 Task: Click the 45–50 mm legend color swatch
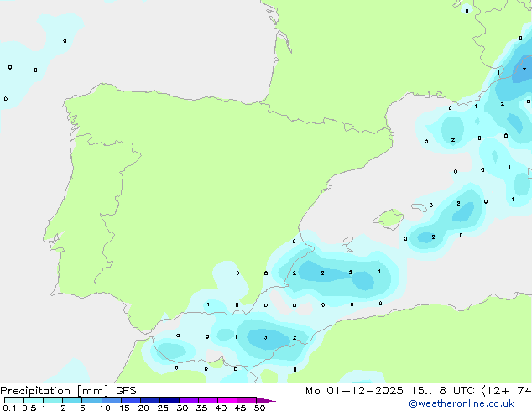pos(247,400)
